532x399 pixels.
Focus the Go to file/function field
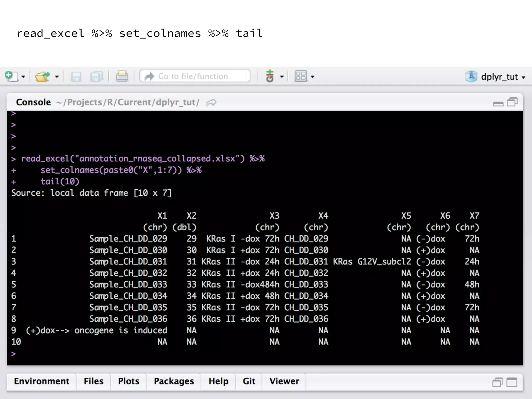click(195, 76)
